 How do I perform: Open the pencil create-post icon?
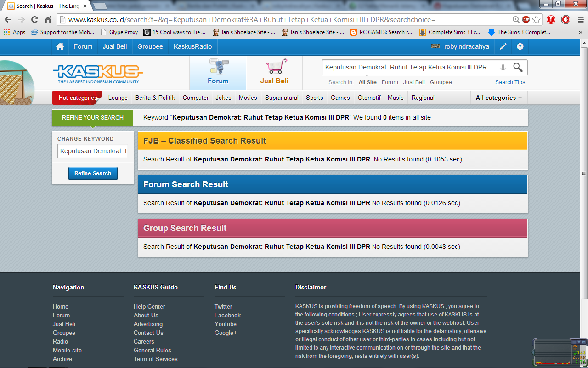(x=503, y=47)
